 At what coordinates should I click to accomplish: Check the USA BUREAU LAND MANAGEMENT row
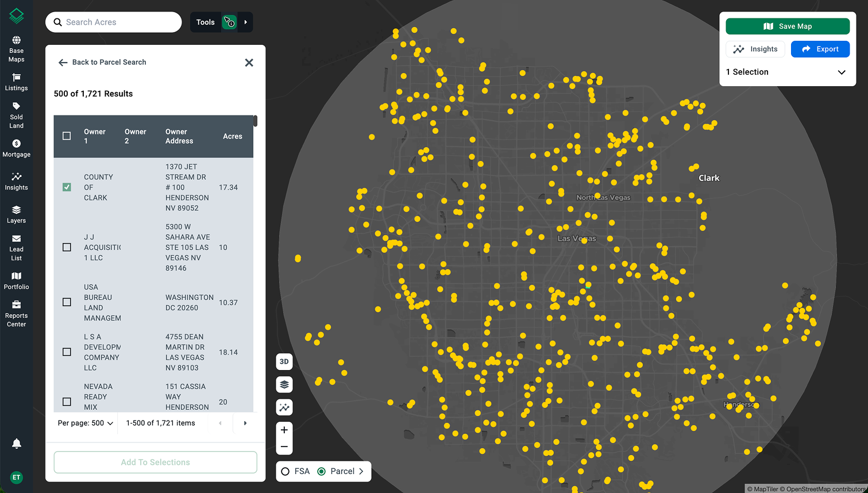click(67, 302)
